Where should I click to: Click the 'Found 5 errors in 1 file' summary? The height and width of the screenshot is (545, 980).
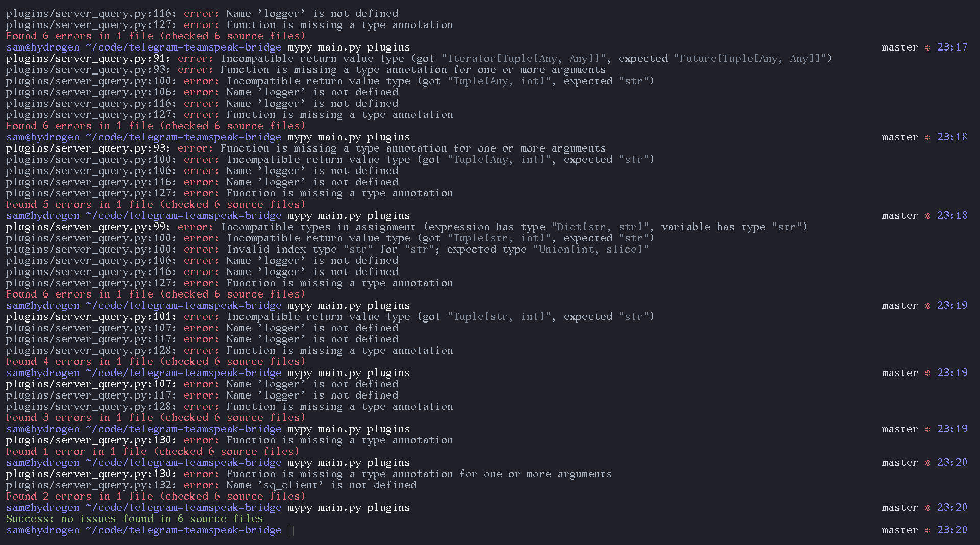pos(155,205)
